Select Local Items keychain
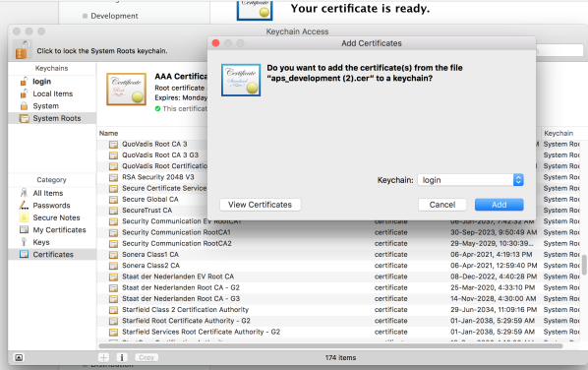The height and width of the screenshot is (370, 588). 52,93
